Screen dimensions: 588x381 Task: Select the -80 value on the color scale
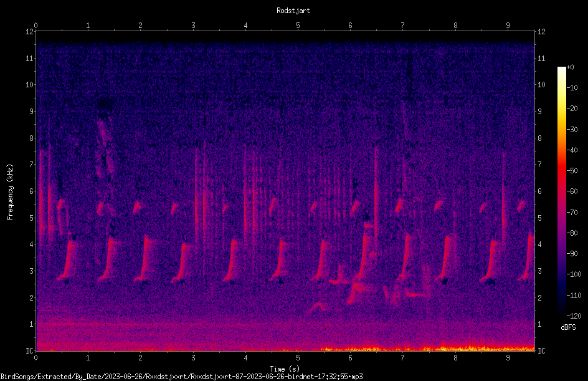(x=572, y=233)
